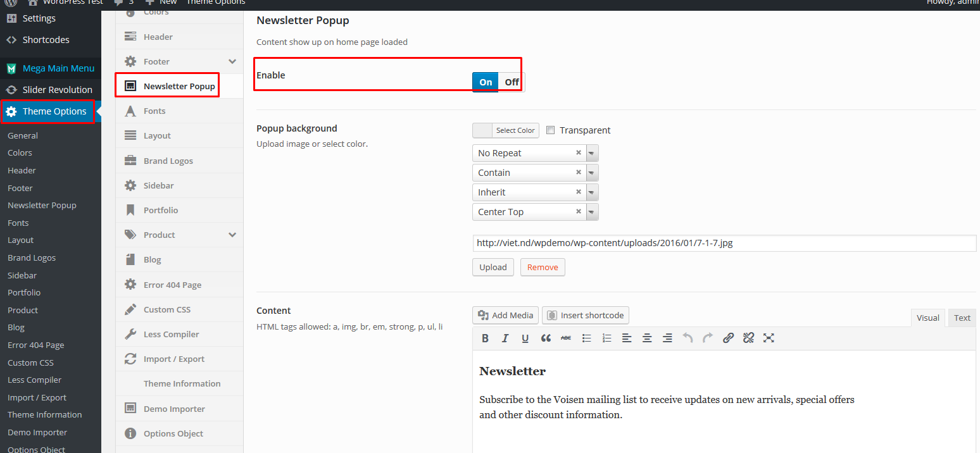980x453 pixels.
Task: Turn Off the Newsletter Popup Enable switch
Action: click(511, 82)
